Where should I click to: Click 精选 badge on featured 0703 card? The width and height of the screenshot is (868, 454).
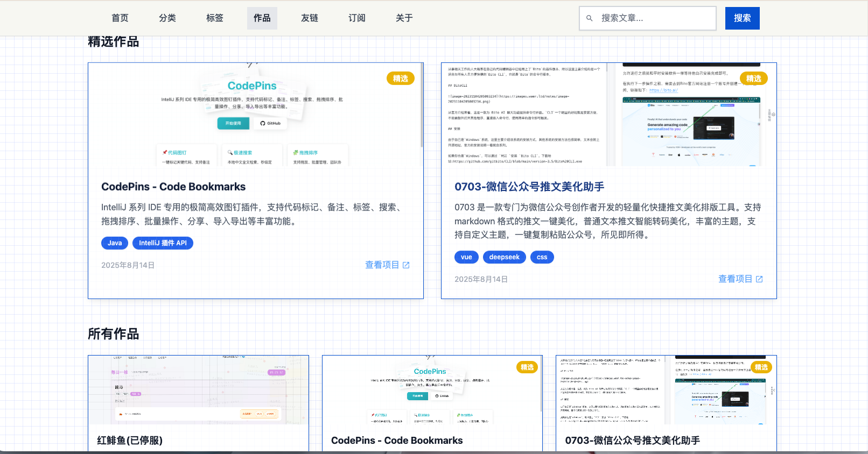click(754, 79)
